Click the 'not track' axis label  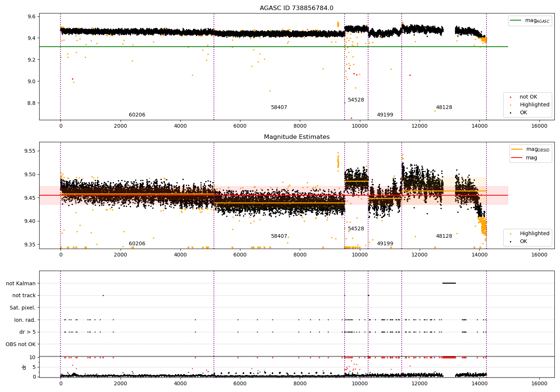pyautogui.click(x=24, y=295)
